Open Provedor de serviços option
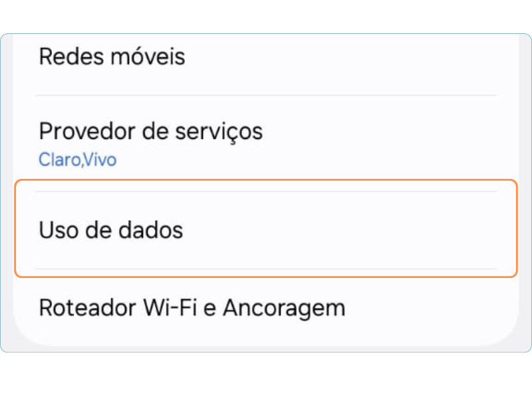Viewport: 532px width, 399px height. [x=150, y=132]
